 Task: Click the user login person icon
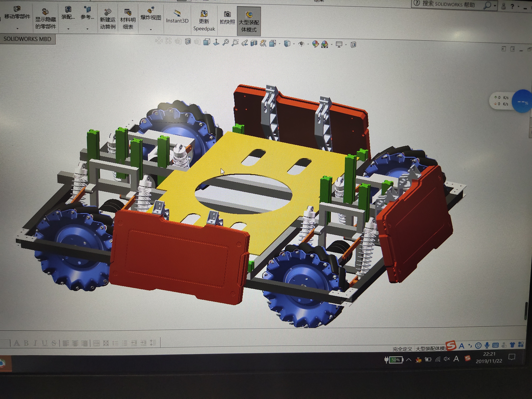click(503, 6)
